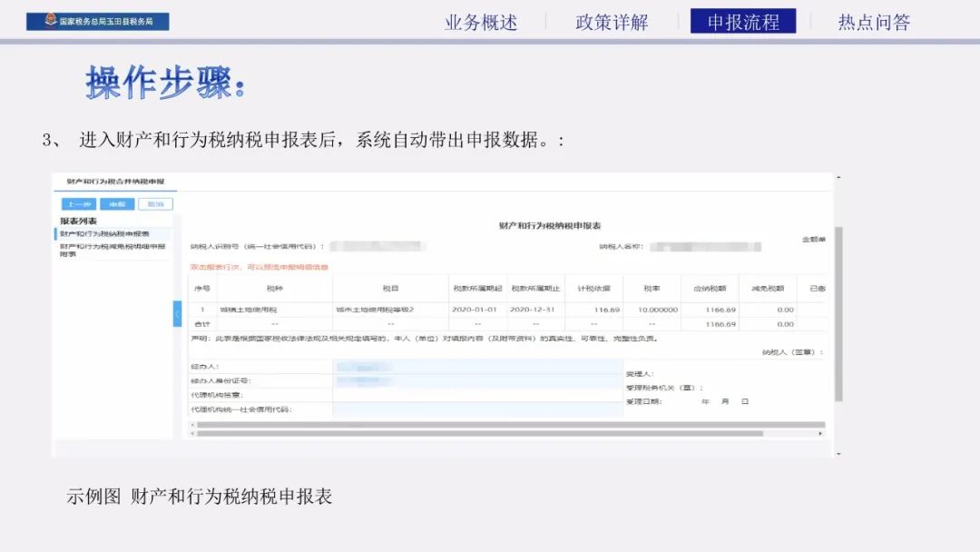Click the 税款所属期止 column header
The height and width of the screenshot is (552, 980).
(x=535, y=289)
